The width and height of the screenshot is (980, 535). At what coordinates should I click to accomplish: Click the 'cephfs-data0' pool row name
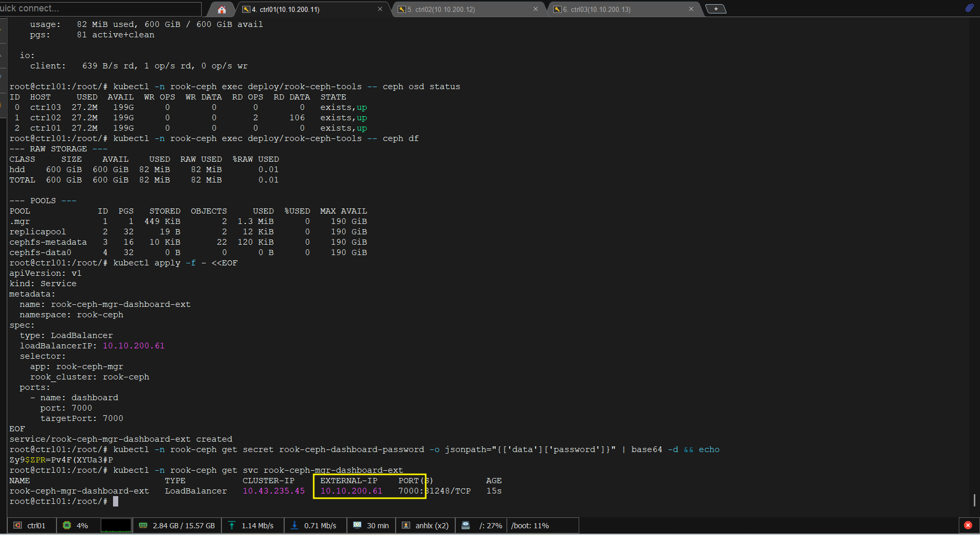pos(40,252)
